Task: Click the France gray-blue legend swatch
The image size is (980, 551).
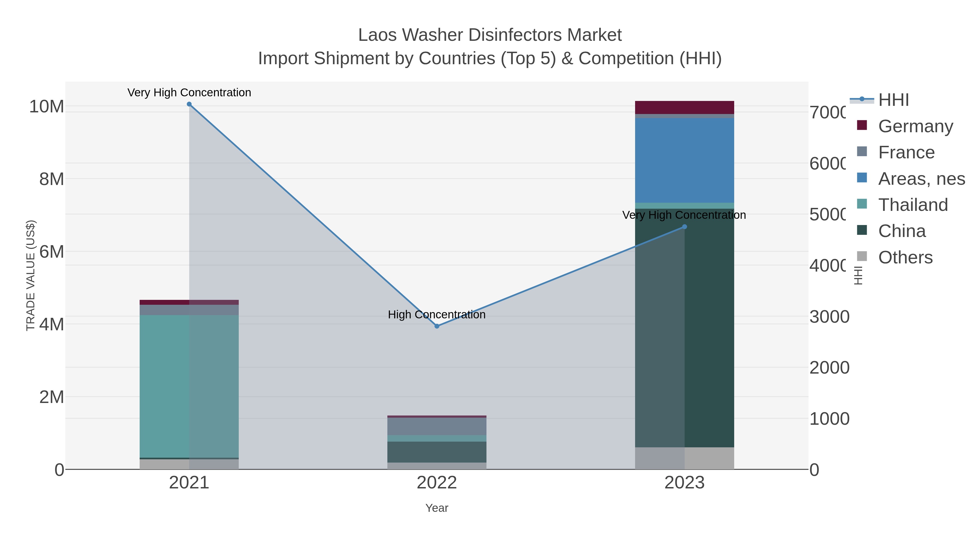Action: coord(862,151)
